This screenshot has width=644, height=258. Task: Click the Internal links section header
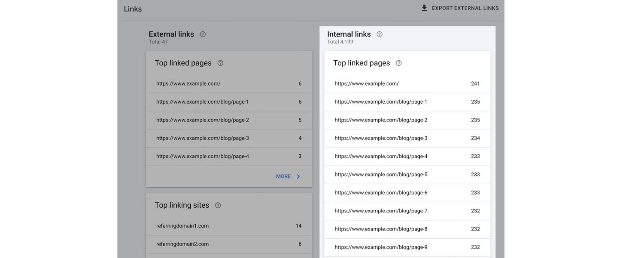pyautogui.click(x=349, y=34)
